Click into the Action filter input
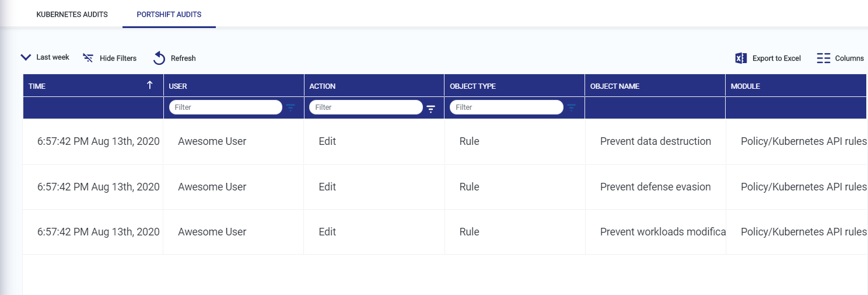 coord(366,107)
